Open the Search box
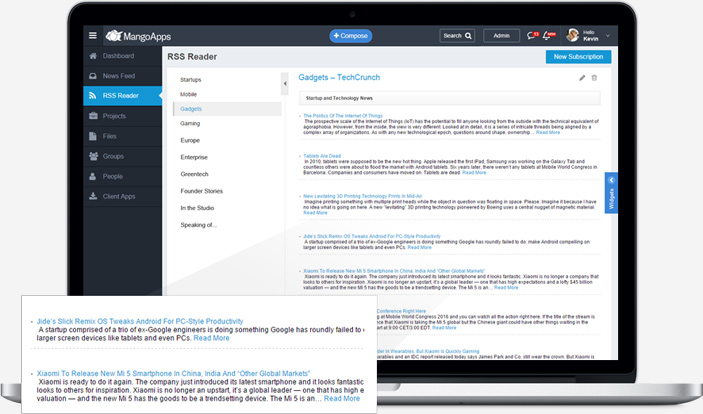703x414 pixels. point(457,36)
